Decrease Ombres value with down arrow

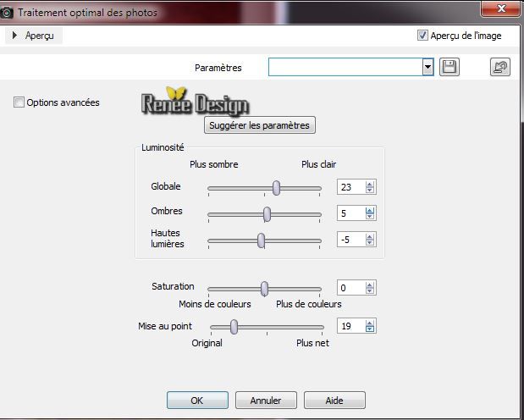[370, 217]
